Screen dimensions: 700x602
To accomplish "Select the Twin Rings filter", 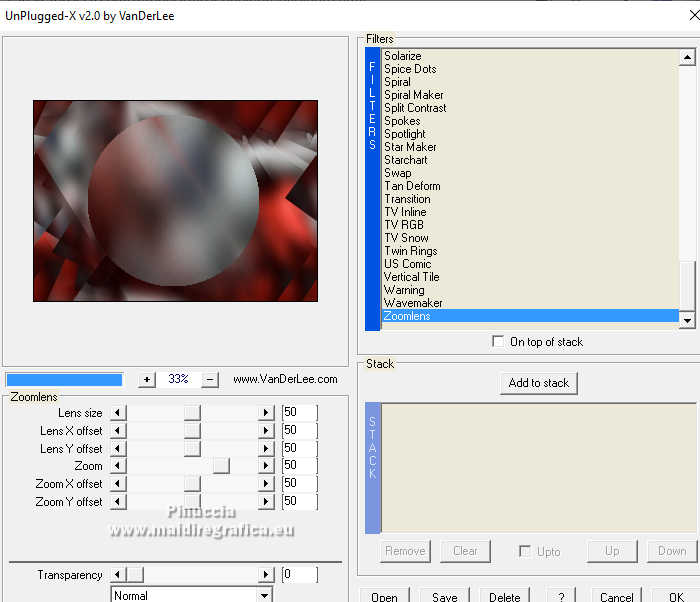I will (x=411, y=251).
